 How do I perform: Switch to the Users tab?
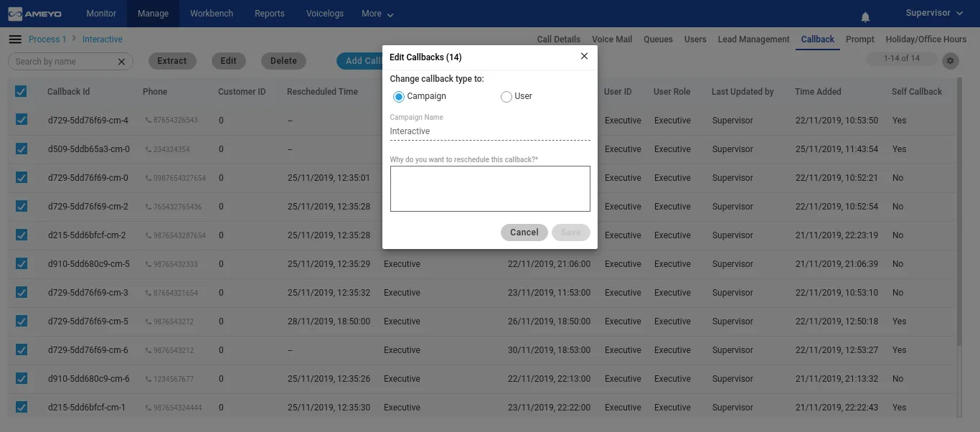695,39
